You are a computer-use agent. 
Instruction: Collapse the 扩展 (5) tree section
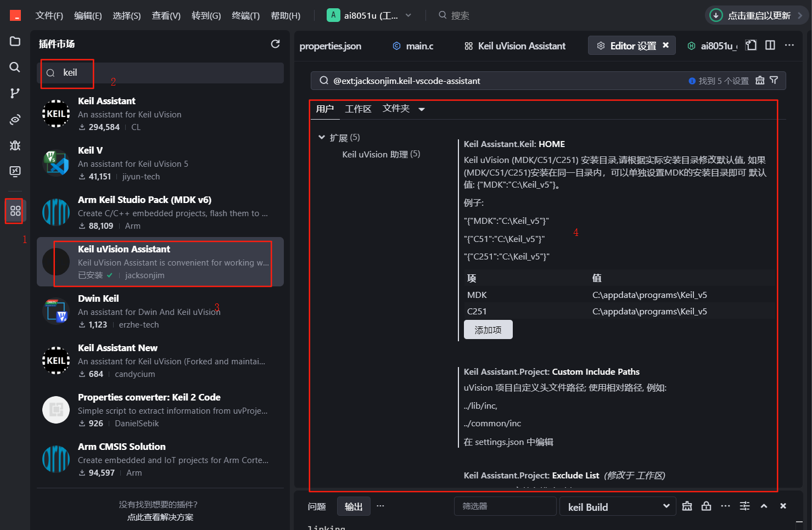pyautogui.click(x=322, y=137)
